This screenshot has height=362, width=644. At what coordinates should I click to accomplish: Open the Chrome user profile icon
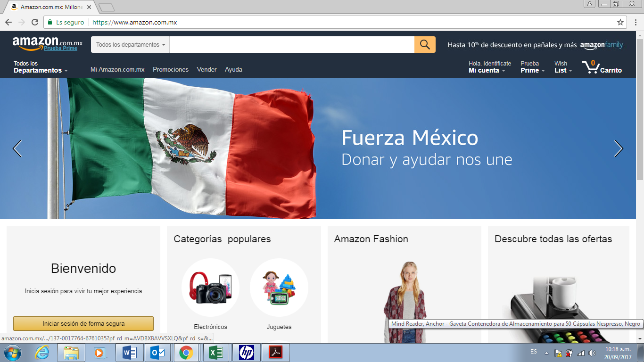click(x=590, y=4)
